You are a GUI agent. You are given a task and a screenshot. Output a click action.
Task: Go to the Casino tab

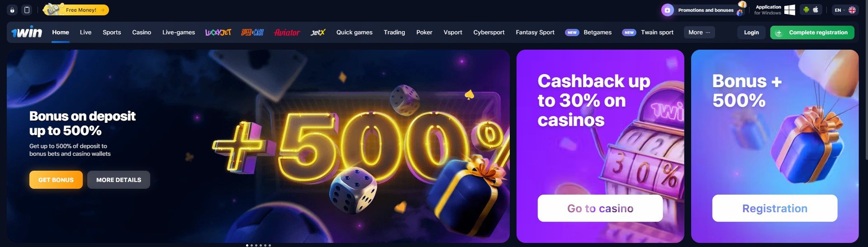click(x=142, y=33)
